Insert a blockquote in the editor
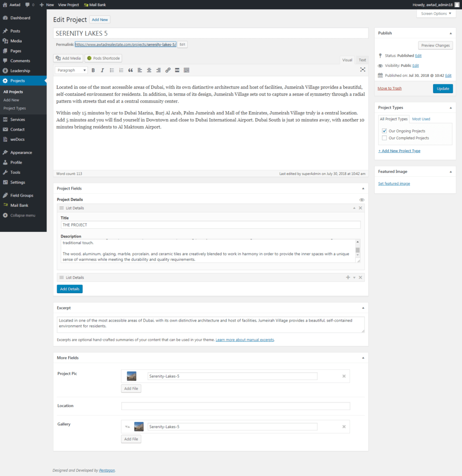Image resolution: width=462 pixels, height=476 pixels. tap(131, 70)
